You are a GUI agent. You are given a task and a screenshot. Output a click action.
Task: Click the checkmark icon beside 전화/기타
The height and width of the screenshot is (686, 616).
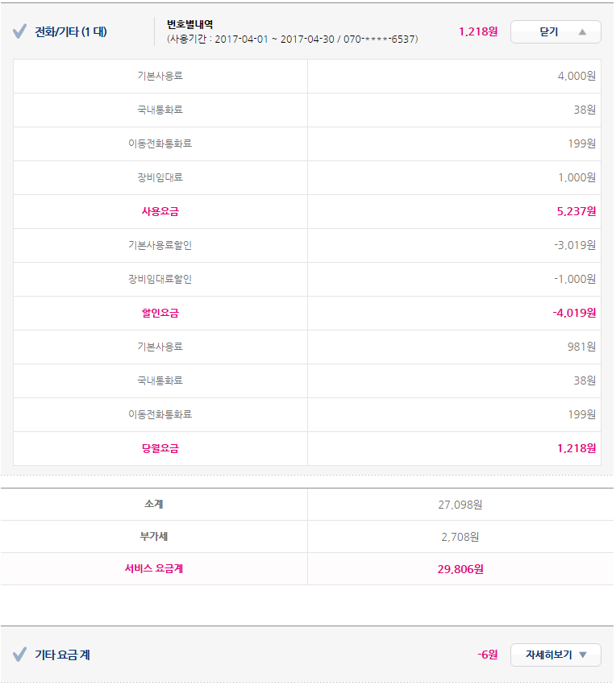(20, 32)
